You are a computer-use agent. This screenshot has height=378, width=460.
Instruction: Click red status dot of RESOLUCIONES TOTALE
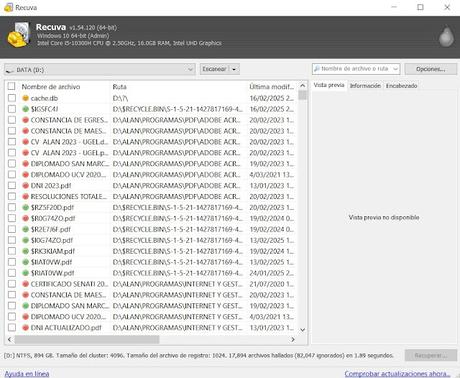25,196
